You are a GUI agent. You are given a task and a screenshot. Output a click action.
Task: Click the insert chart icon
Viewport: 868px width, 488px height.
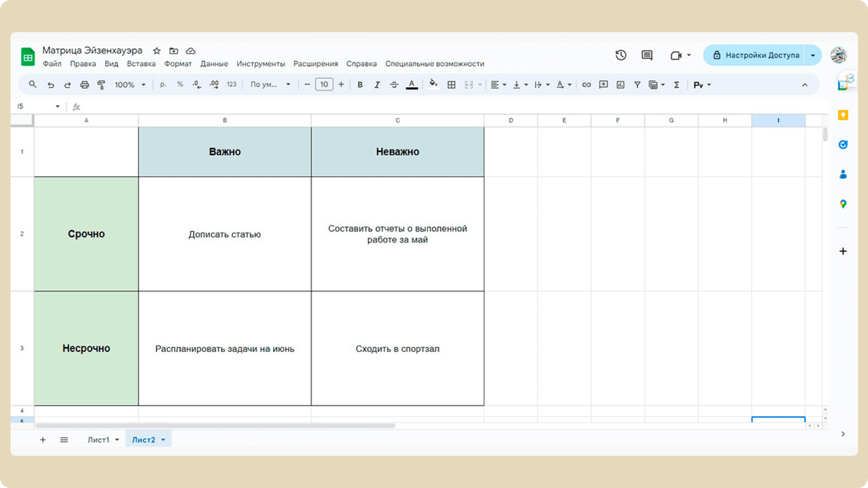(x=620, y=85)
